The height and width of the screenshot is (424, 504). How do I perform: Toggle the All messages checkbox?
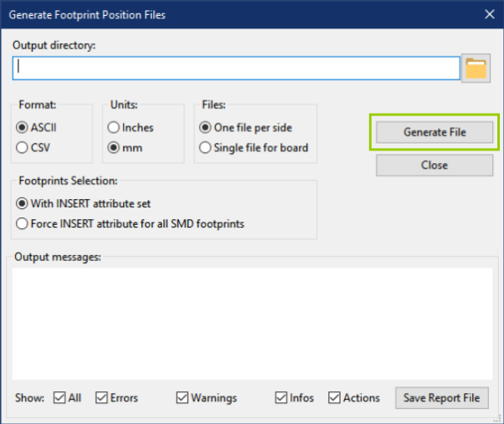59,398
